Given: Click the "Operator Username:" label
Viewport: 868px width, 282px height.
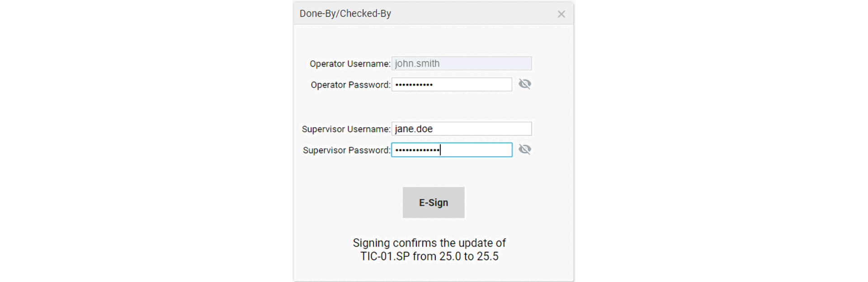Looking at the screenshot, I should coord(349,64).
